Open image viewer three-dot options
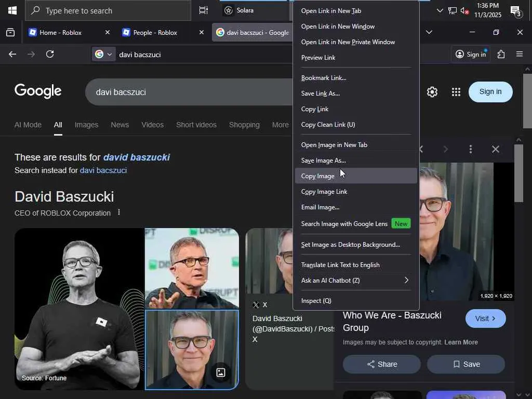Image resolution: width=532 pixels, height=399 pixels. click(x=471, y=149)
